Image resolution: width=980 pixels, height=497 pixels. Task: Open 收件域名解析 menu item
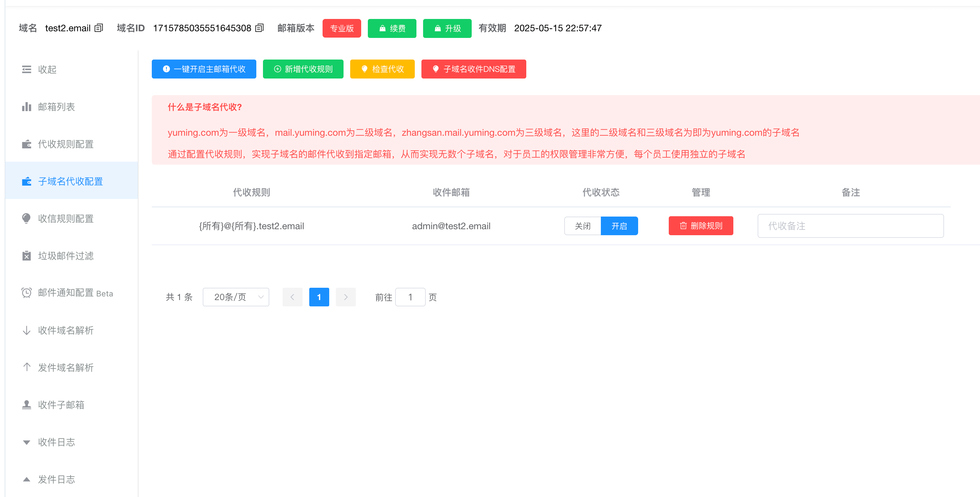[x=72, y=330]
